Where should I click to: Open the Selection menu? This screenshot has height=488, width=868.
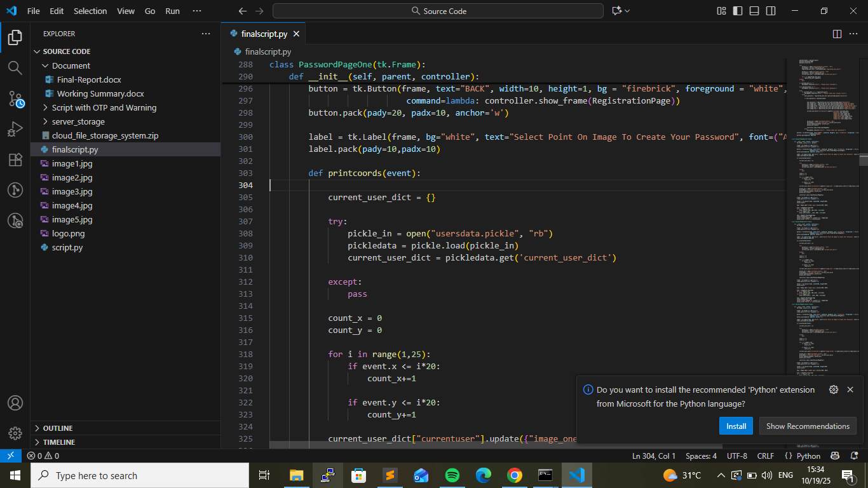point(90,11)
